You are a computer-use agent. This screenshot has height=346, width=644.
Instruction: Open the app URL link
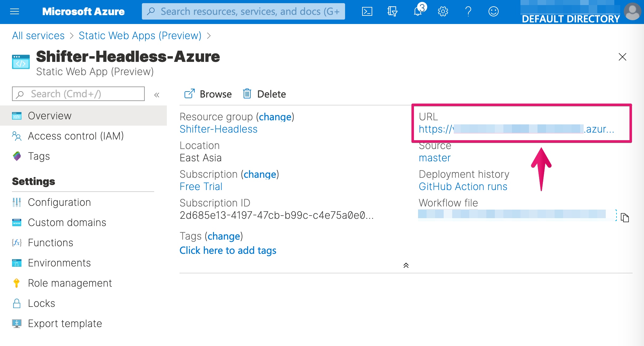point(516,129)
